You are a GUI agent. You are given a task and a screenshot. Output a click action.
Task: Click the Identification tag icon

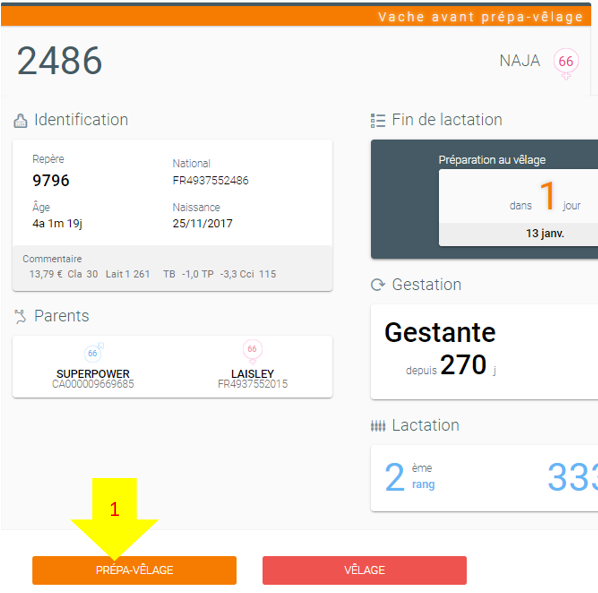coord(21,121)
